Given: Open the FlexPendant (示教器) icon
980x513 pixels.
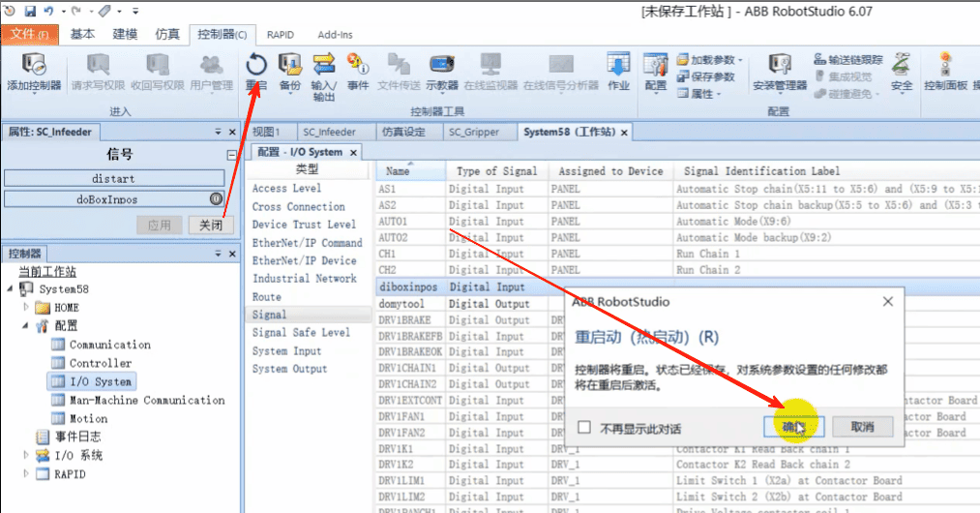Looking at the screenshot, I should click(442, 72).
